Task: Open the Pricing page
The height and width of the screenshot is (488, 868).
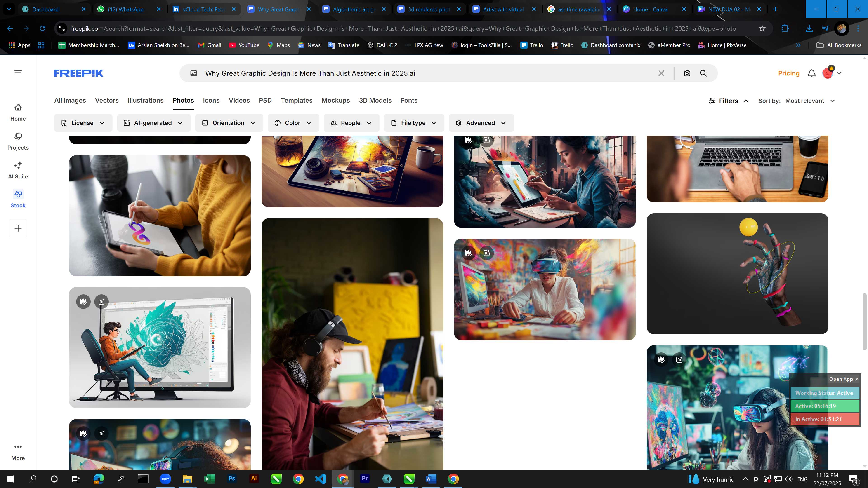Action: 788,73
